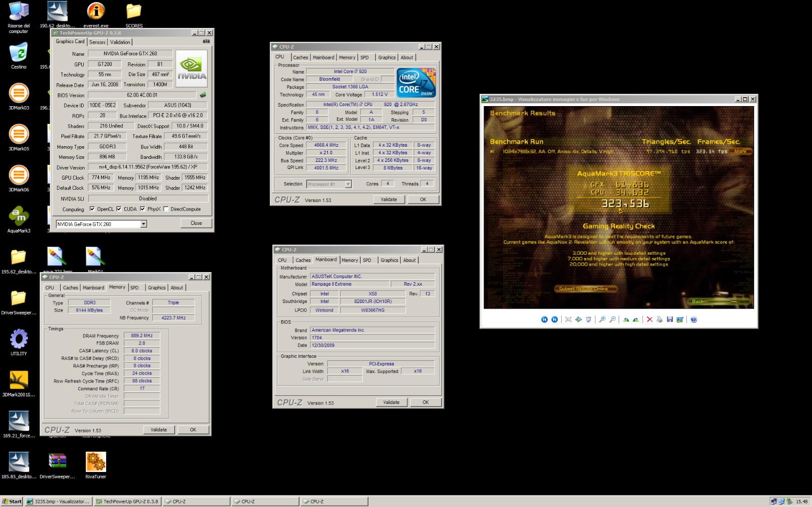Viewport: 812px width, 507px height.
Task: Click the BIOS Version field in GPU-Z
Action: pos(142,95)
